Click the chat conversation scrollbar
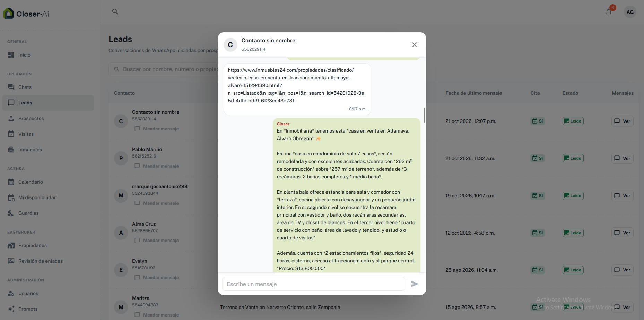The width and height of the screenshot is (644, 320). [425, 115]
